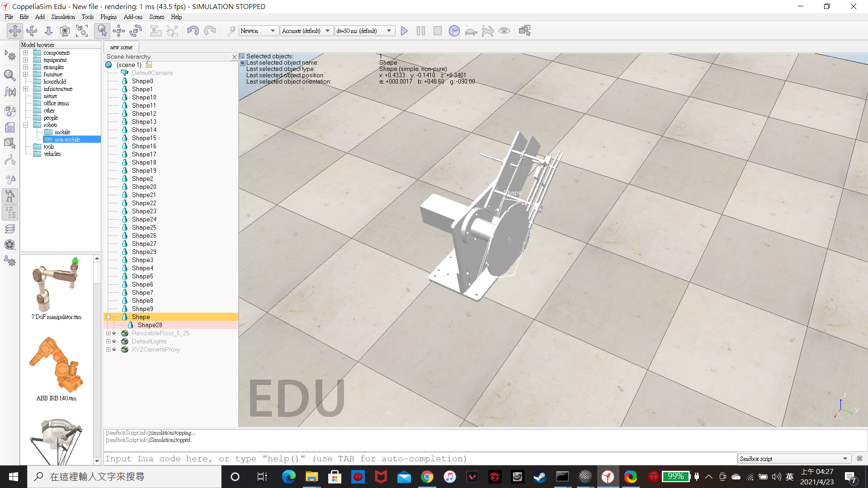The width and height of the screenshot is (868, 488).
Task: Open the video recorder film icon
Action: point(10,245)
